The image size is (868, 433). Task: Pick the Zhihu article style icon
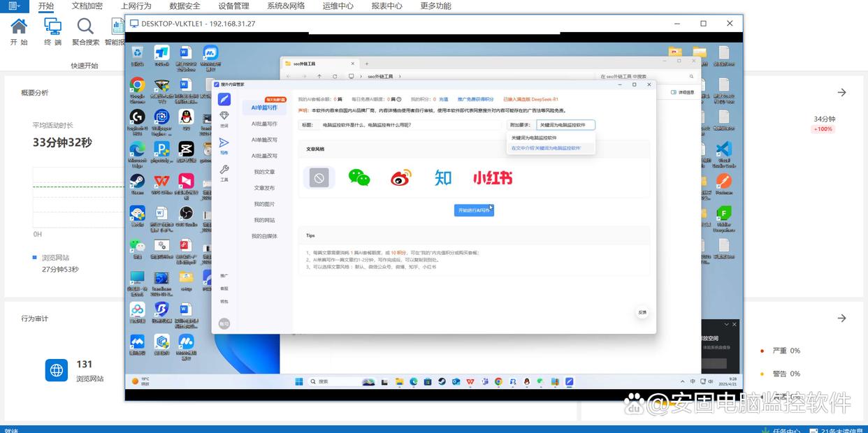pos(442,178)
